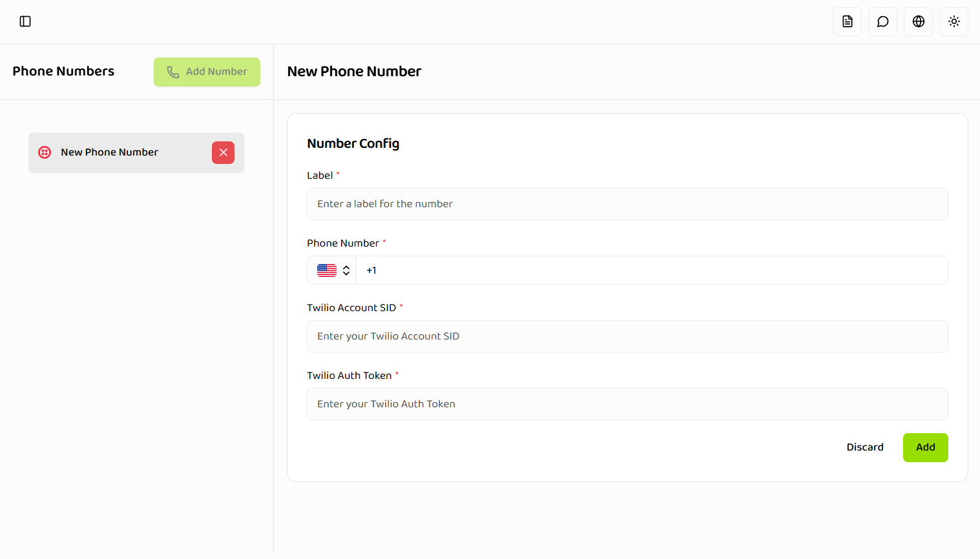This screenshot has width=980, height=559.
Task: Open the support chat bubble icon
Action: [882, 21]
